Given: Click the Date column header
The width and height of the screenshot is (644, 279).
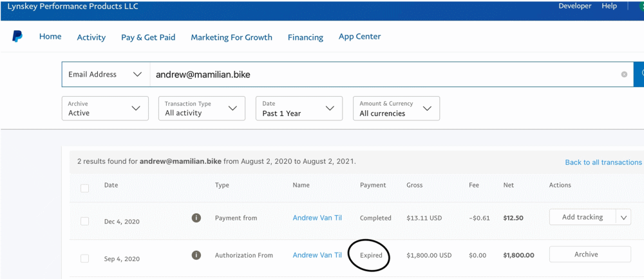Looking at the screenshot, I should [111, 186].
